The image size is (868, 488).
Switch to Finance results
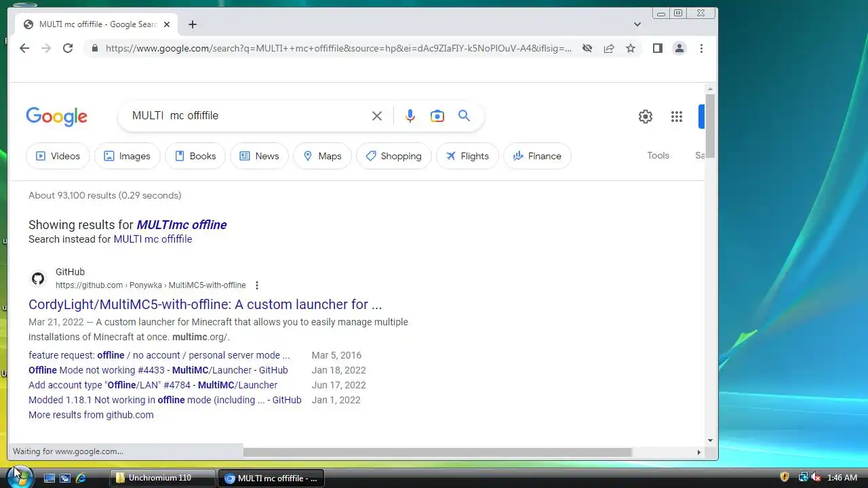click(x=537, y=156)
